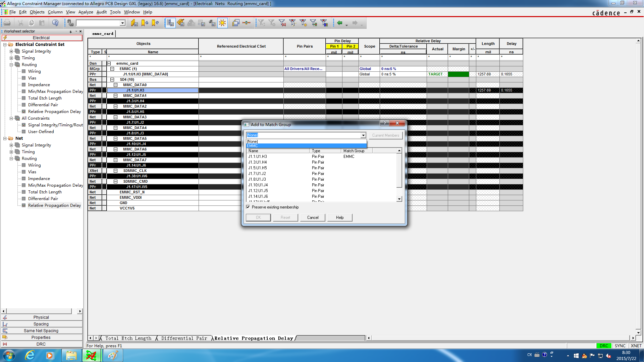This screenshot has height=362, width=644.
Task: Click the filter icon with red X
Action: tap(282, 23)
